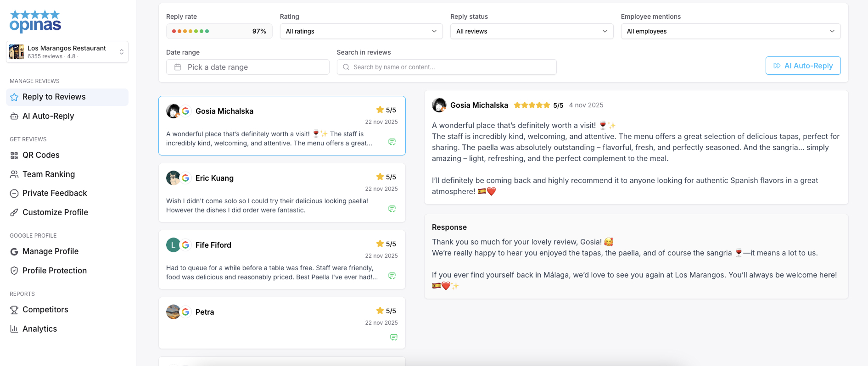
Task: Click the Customize Profile rocket icon
Action: pos(14,213)
